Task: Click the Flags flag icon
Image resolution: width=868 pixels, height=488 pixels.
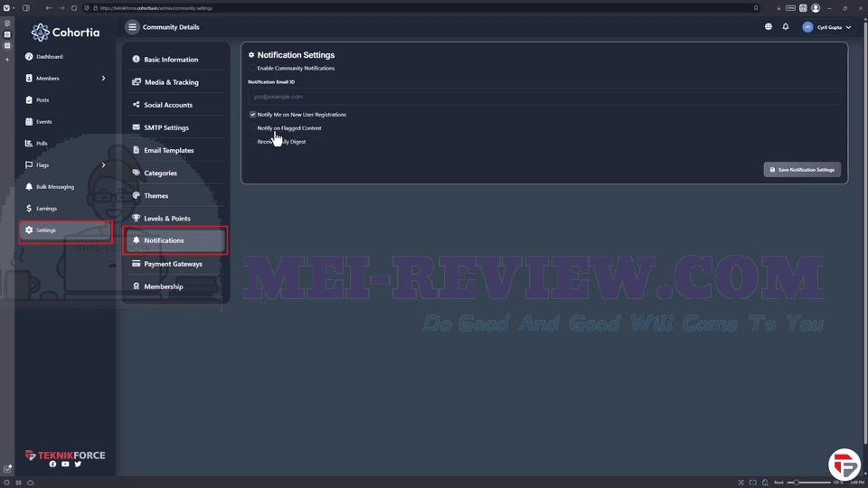Action: [29, 164]
